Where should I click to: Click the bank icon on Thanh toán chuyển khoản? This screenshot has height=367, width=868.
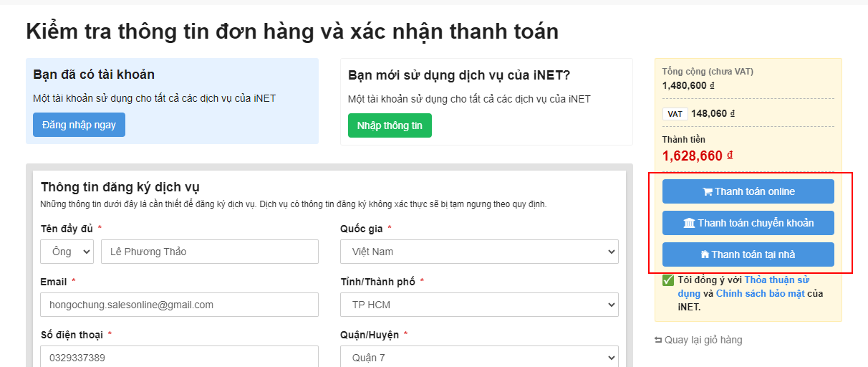tap(689, 224)
